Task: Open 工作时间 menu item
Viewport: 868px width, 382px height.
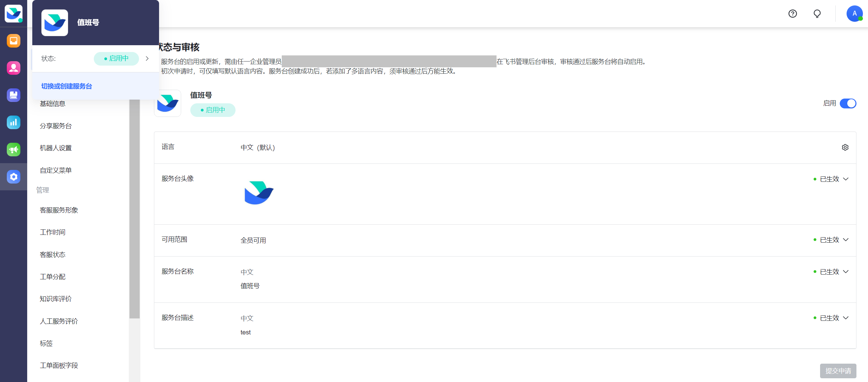Action: [53, 232]
